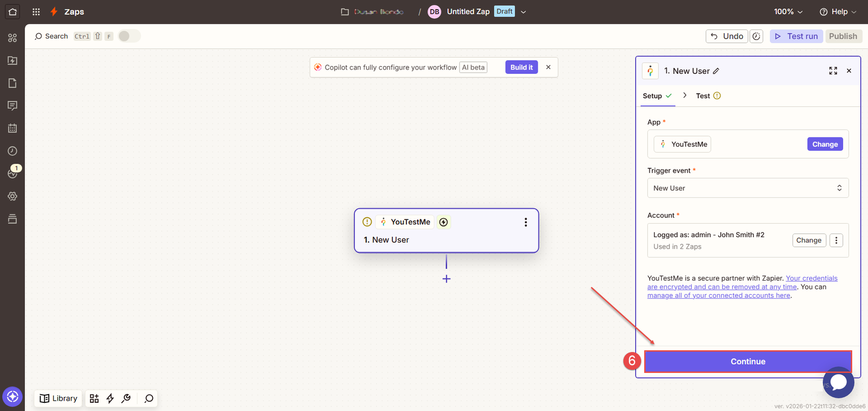This screenshot has width=868, height=411.
Task: Open the Help menu
Action: 838,11
